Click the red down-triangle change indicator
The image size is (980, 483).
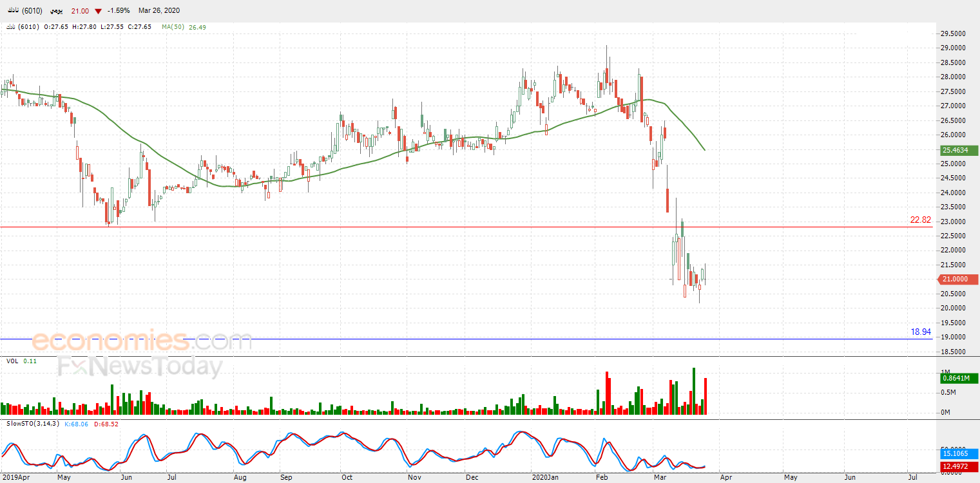(97, 11)
